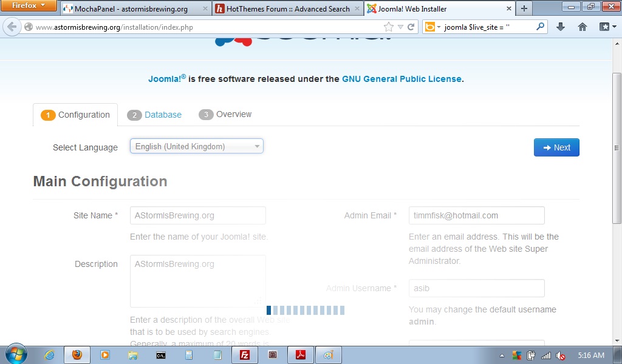Go to the Firefox home page icon
The height and width of the screenshot is (364, 622).
[x=582, y=27]
